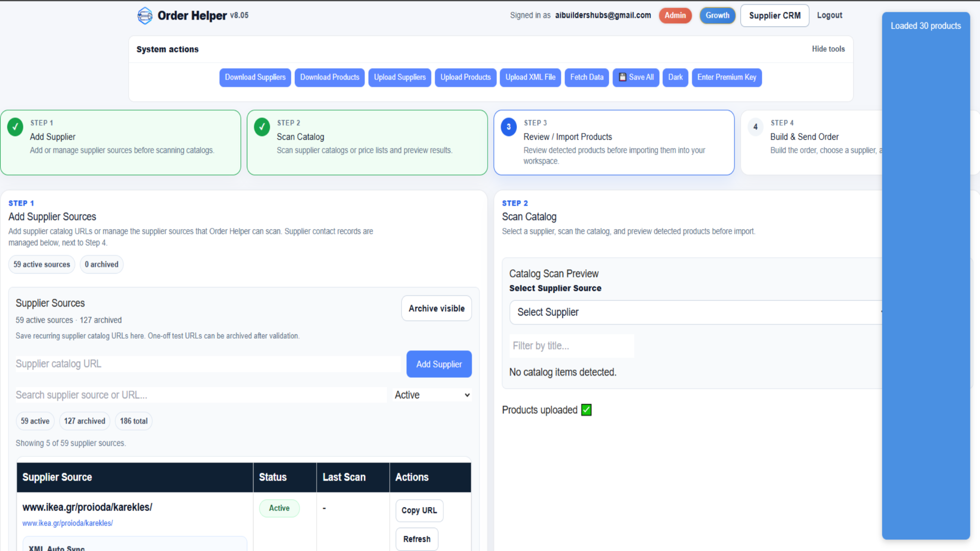The image size is (980, 551).
Task: Click the Step 1 green checkmark icon
Action: (15, 127)
